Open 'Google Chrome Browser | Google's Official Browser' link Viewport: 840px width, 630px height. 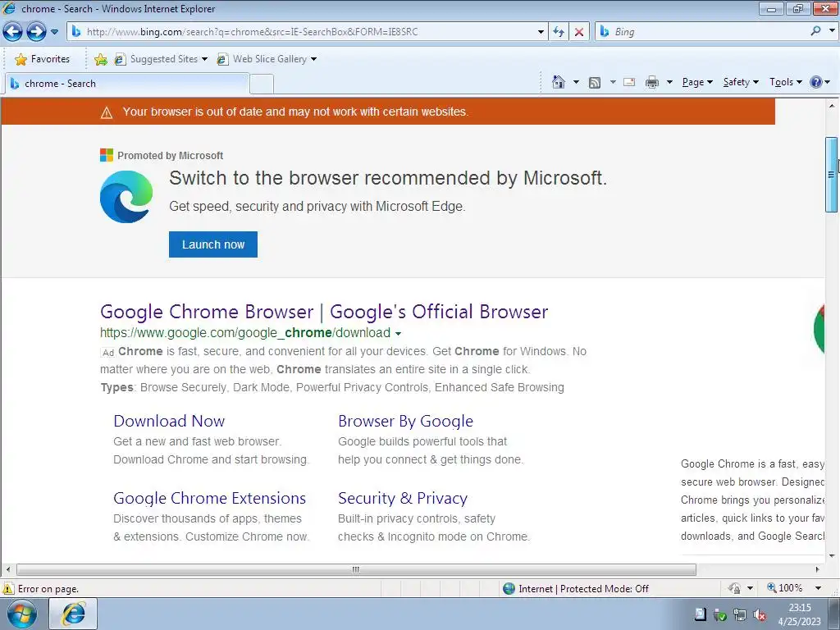324,312
